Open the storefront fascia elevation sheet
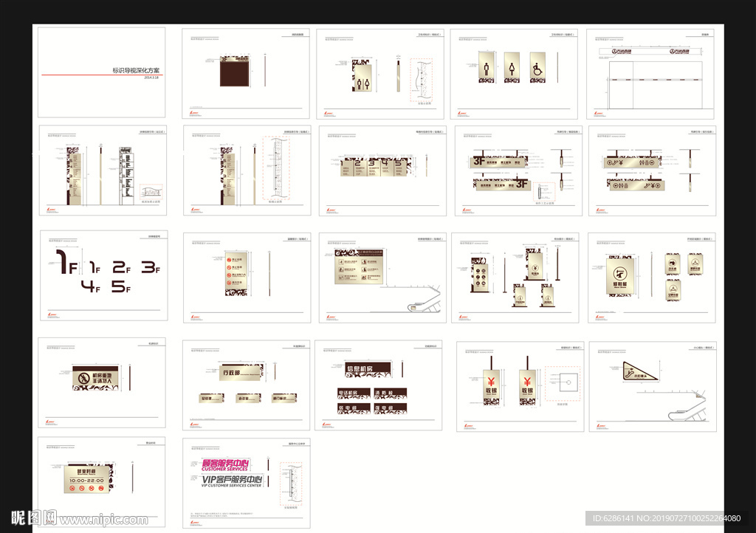This screenshot has height=533, width=756. (x=650, y=74)
